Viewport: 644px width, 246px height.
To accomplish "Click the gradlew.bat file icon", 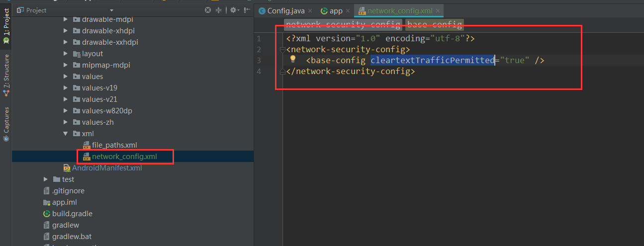I will click(47, 237).
